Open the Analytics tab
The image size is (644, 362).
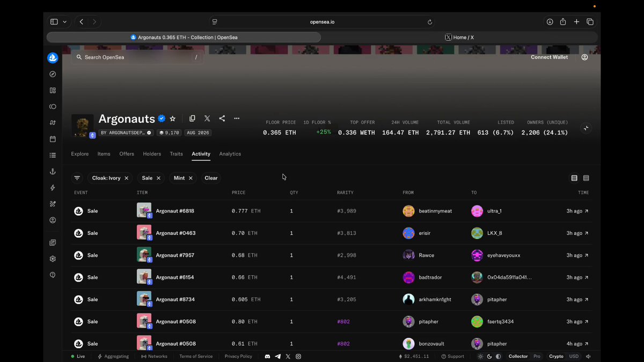[230, 154]
